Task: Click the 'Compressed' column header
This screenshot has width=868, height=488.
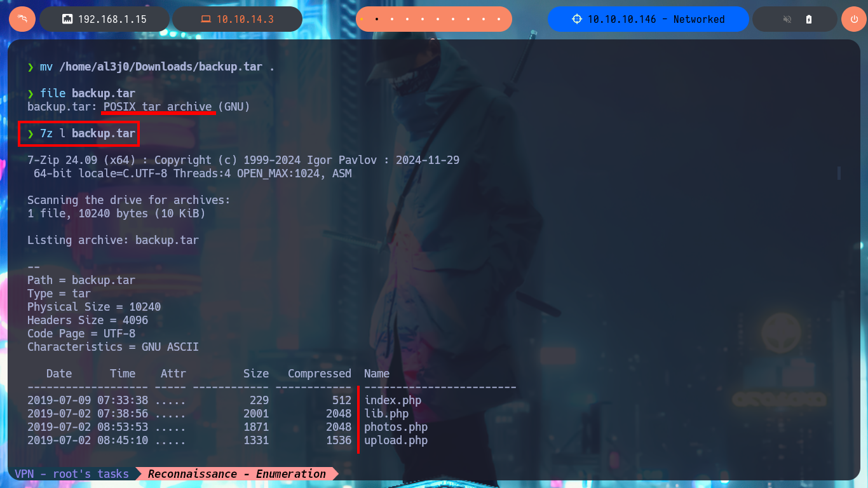Action: tap(320, 374)
